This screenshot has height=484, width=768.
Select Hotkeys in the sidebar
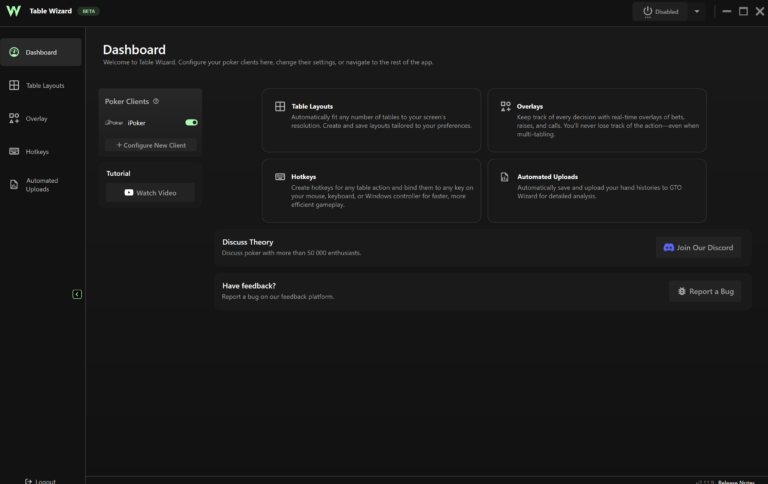(x=41, y=151)
